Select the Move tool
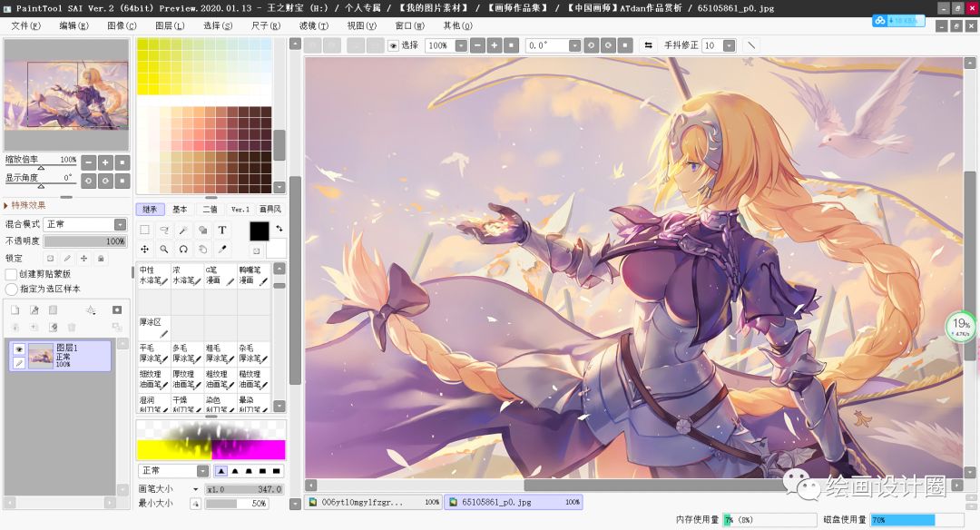 coord(144,249)
